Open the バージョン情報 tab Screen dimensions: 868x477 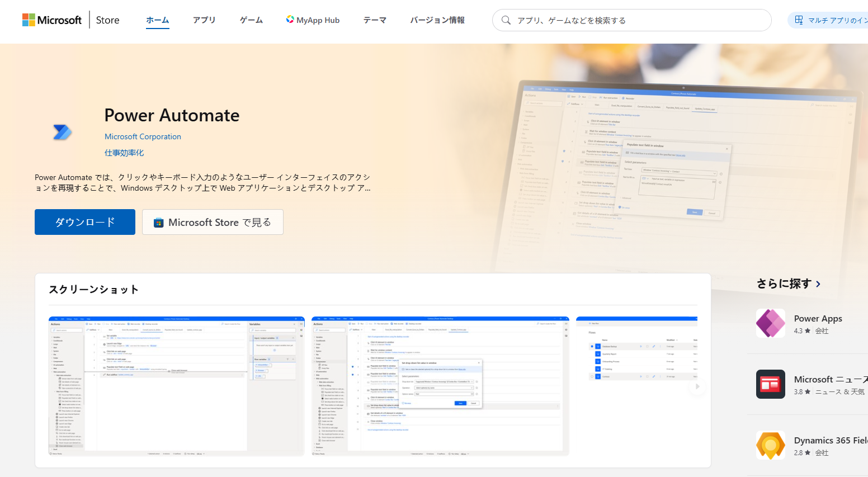[x=437, y=20]
